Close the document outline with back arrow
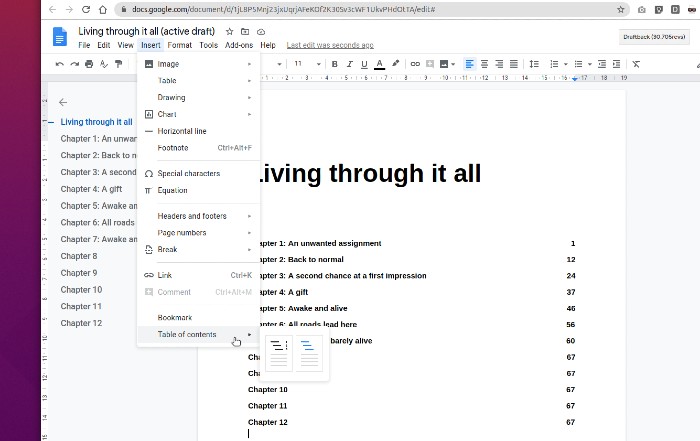 [63, 102]
